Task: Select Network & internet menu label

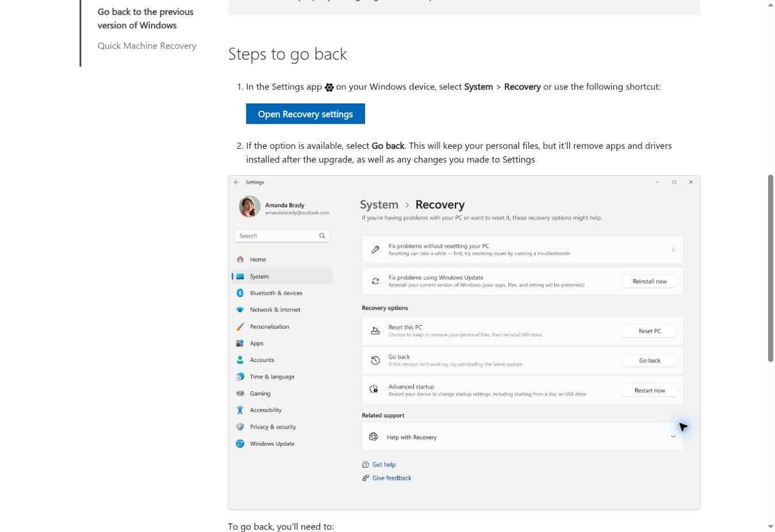Action: pos(275,310)
